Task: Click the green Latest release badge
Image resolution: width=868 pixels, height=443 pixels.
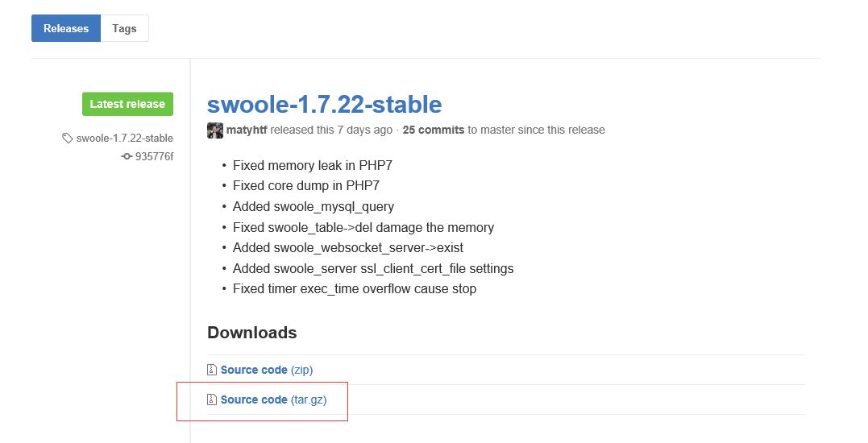Action: click(x=127, y=104)
